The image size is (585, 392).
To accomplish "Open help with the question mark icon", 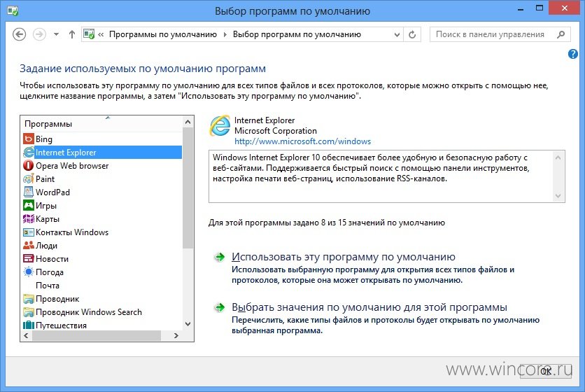I will 572,54.
